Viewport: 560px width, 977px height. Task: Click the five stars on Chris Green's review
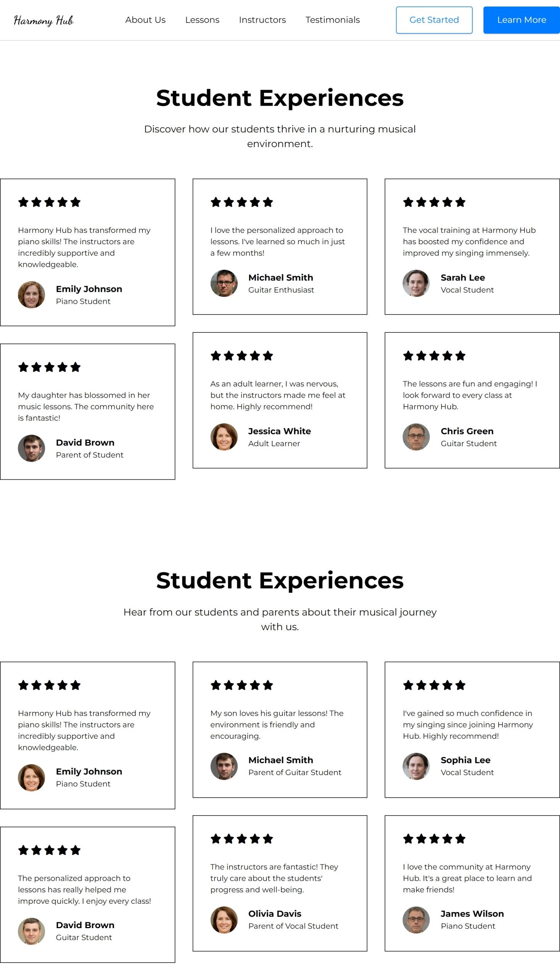click(x=434, y=356)
